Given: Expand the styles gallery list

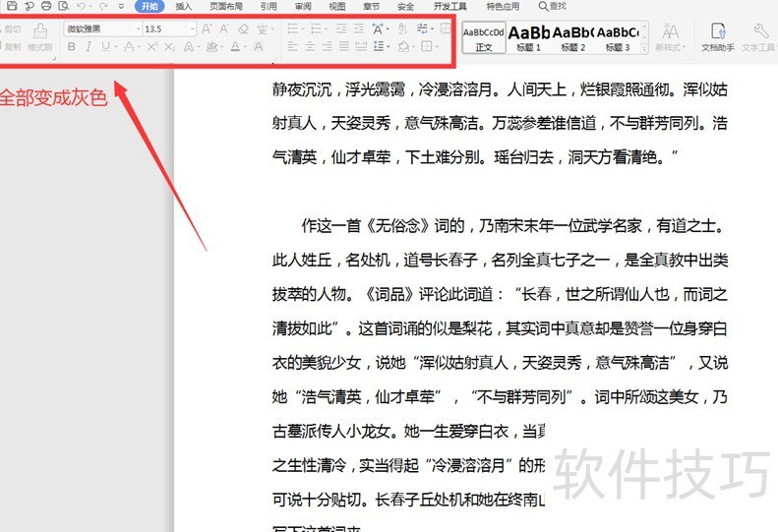Looking at the screenshot, I should 644,48.
